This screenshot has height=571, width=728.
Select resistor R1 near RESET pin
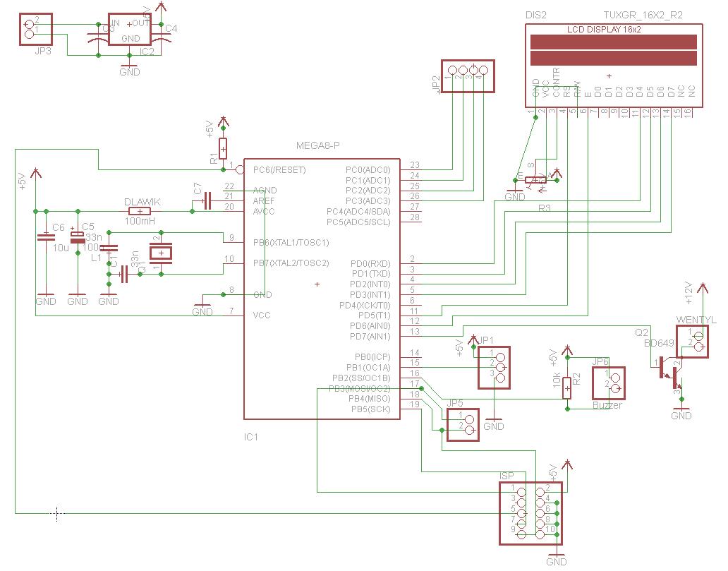click(223, 149)
